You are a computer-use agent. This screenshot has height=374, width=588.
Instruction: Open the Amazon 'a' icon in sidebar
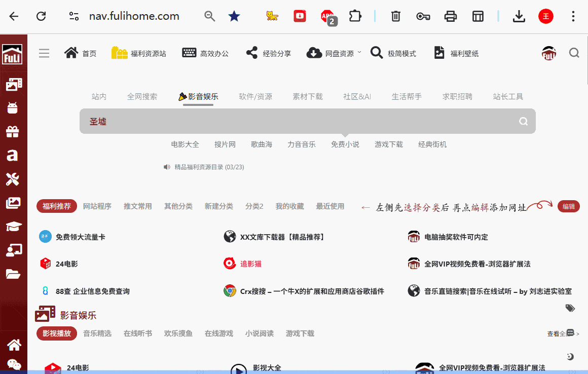14,156
